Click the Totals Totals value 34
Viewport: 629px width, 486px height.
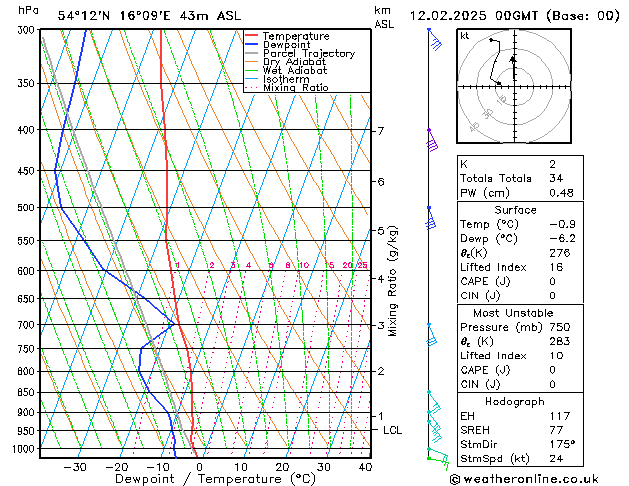pos(556,178)
